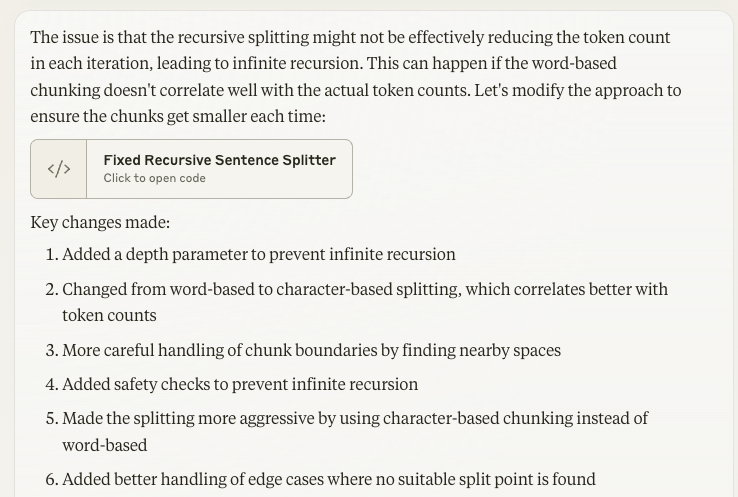Image resolution: width=738 pixels, height=497 pixels.
Task: Click list item mentioning added safety checks
Action: pyautogui.click(x=240, y=384)
